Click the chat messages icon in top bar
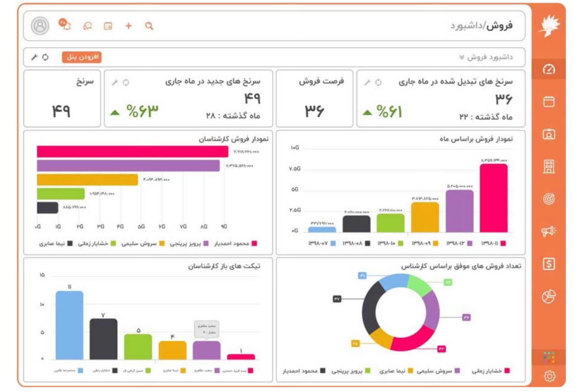 coord(88,26)
